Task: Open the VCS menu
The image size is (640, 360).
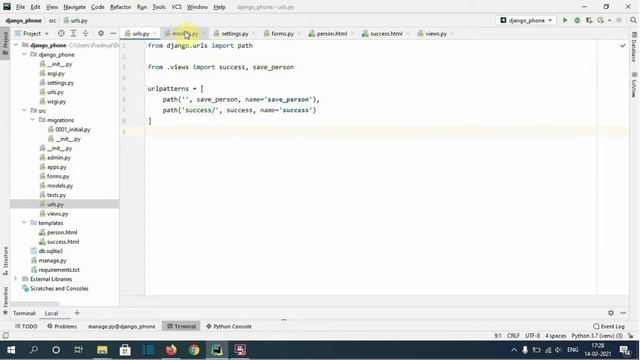Action: pyautogui.click(x=176, y=7)
